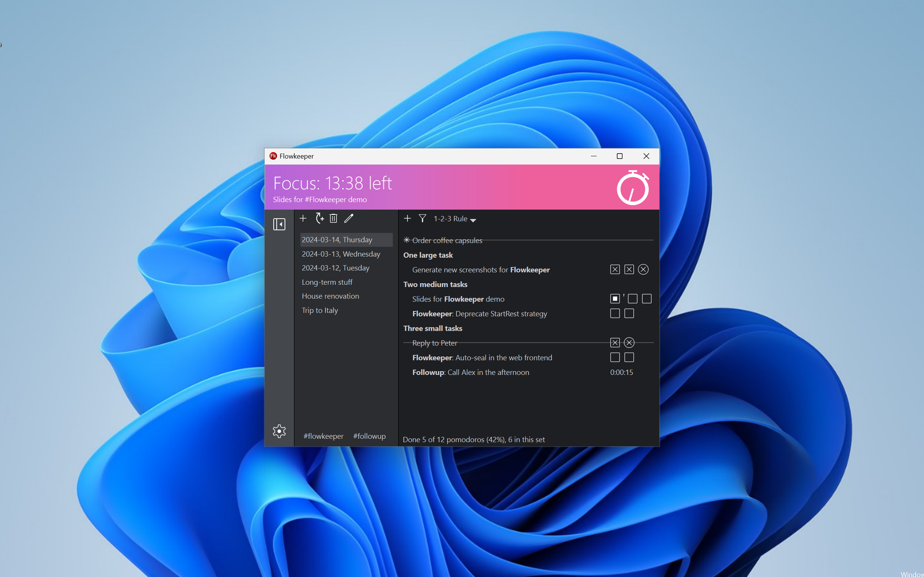Viewport: 924px width, 577px height.
Task: Click the 0:00:15 tracked time value
Action: click(621, 372)
